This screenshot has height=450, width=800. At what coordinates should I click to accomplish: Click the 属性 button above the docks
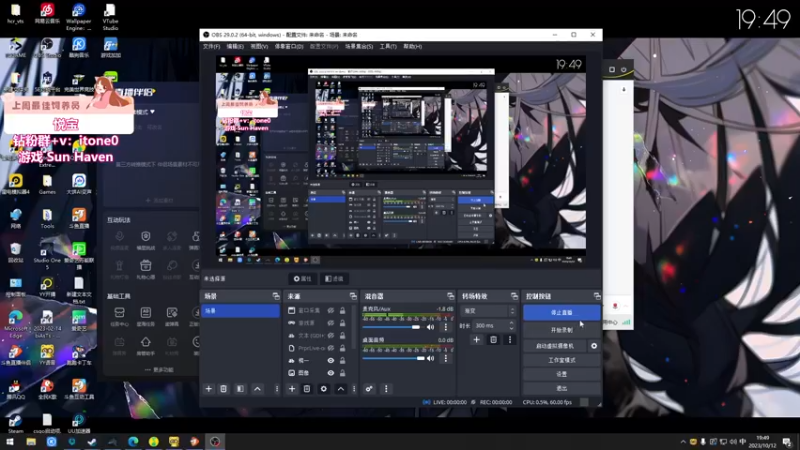coord(303,279)
